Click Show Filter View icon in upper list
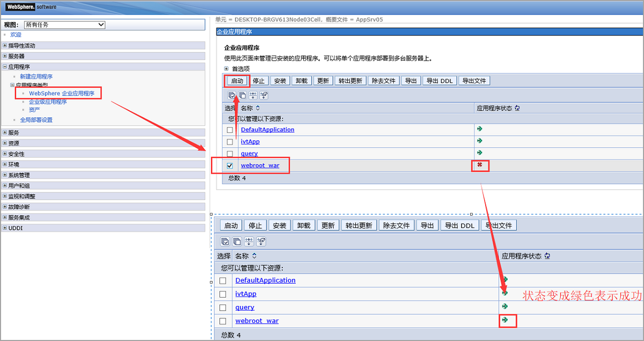The height and width of the screenshot is (341, 644). point(253,95)
